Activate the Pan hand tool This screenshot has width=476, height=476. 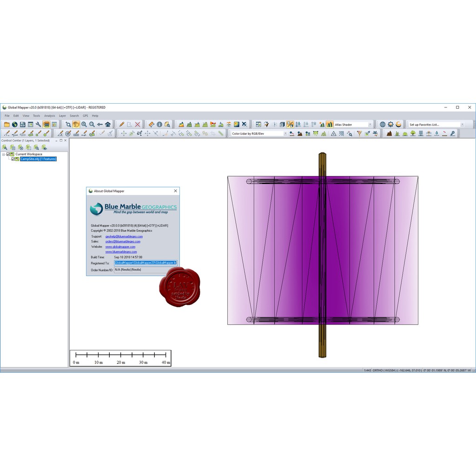pos(76,125)
